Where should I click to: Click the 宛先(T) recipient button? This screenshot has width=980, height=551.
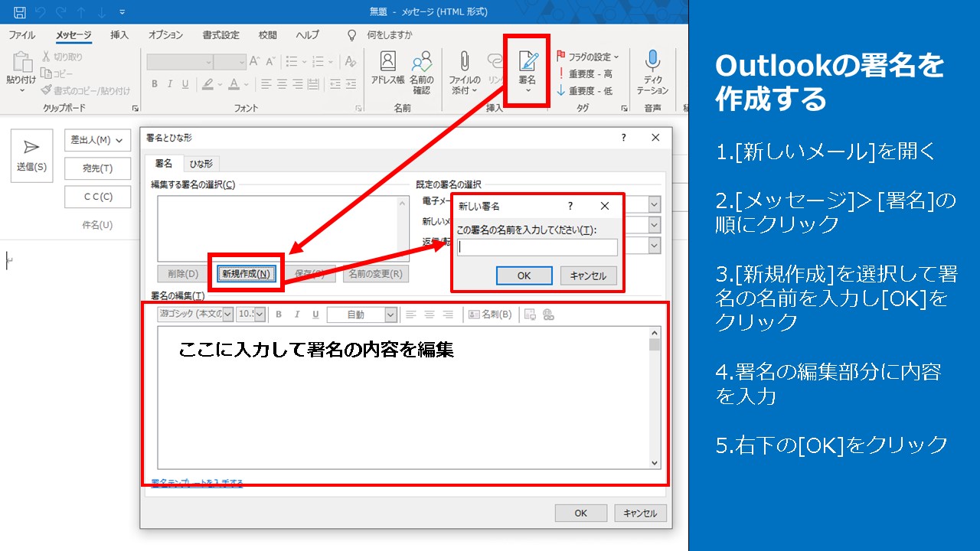tap(97, 168)
